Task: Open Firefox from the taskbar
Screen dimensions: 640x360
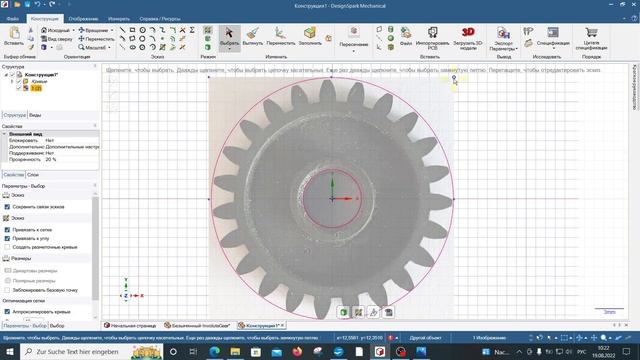Action: [297, 351]
